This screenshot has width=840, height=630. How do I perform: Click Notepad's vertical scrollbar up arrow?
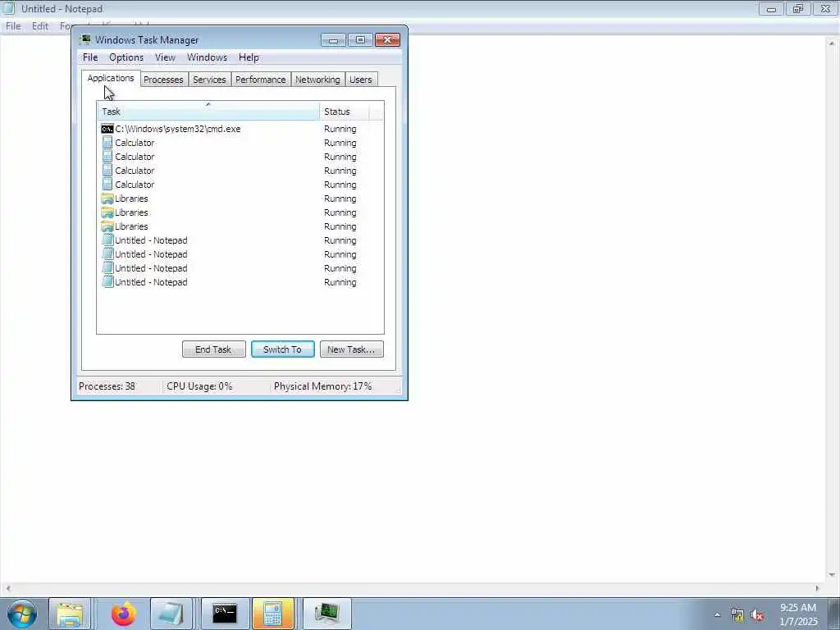tap(833, 43)
